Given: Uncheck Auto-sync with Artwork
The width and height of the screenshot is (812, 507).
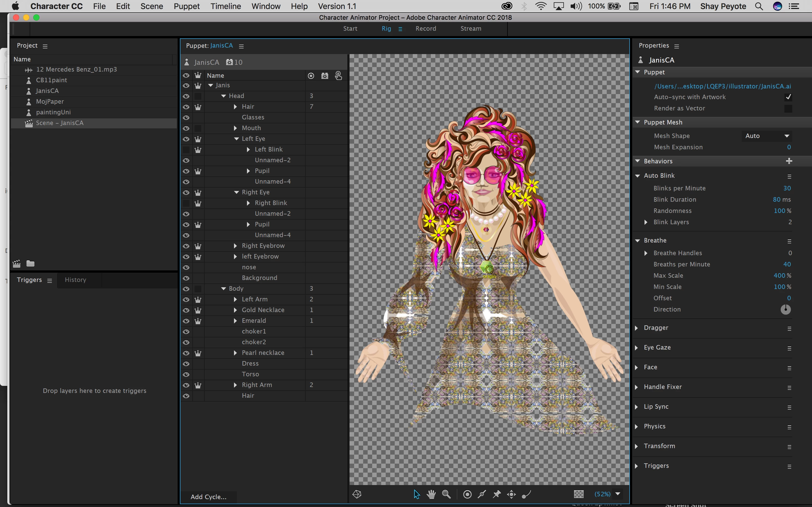Looking at the screenshot, I should 788,97.
